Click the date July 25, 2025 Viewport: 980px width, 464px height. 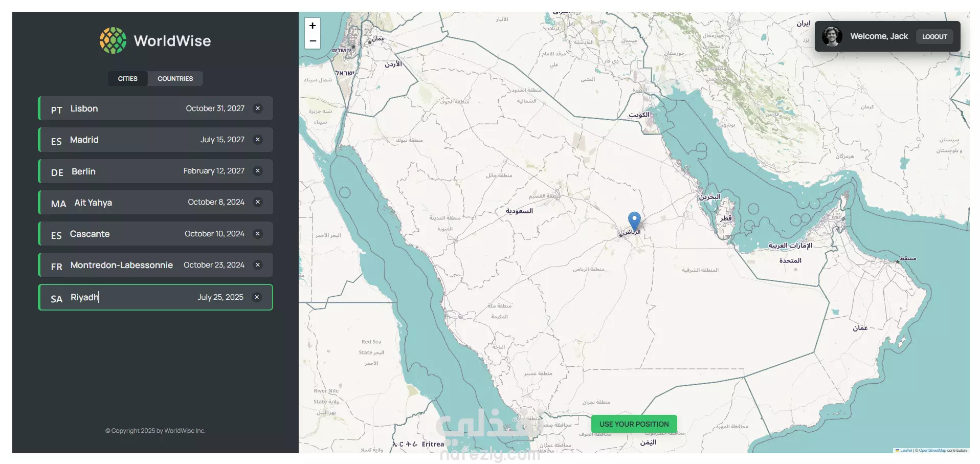pos(220,297)
